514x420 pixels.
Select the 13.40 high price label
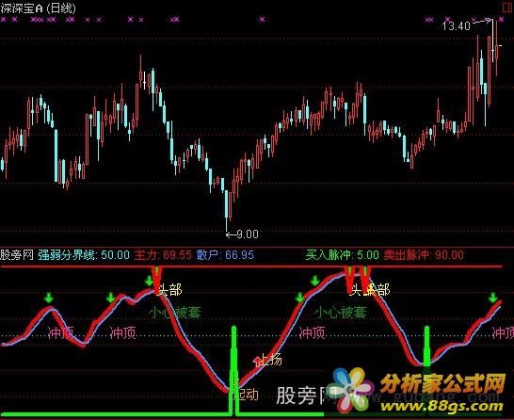click(x=456, y=26)
